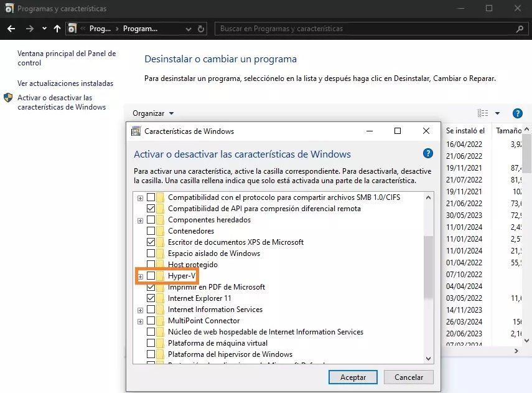Image resolution: width=532 pixels, height=393 pixels.
Task: Open the Organizar menu
Action: tap(153, 113)
